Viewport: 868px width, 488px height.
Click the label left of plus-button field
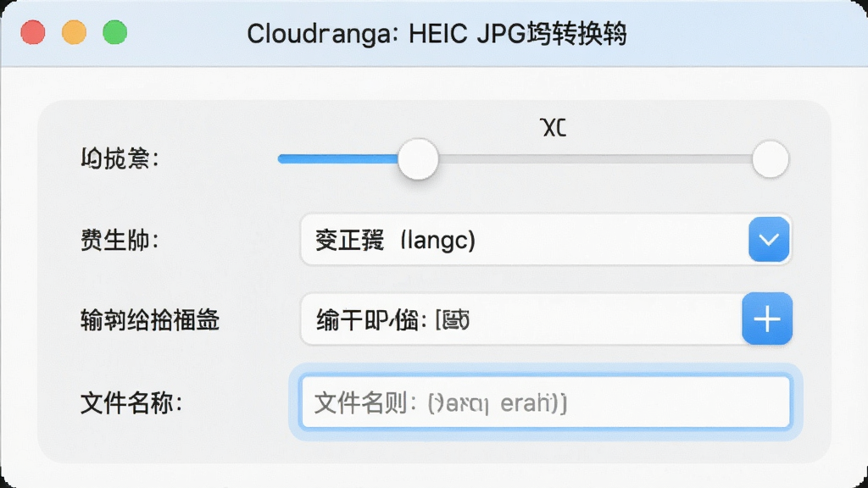tap(150, 319)
